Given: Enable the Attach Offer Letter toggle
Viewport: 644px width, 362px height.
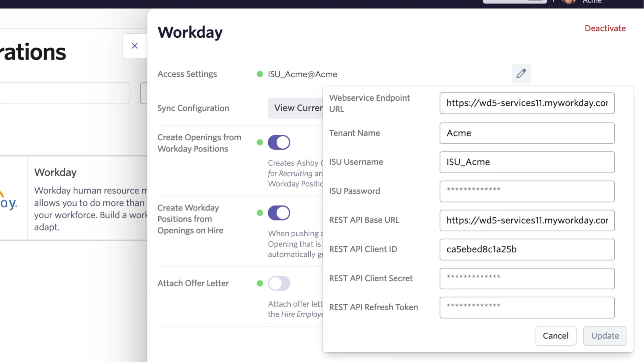Looking at the screenshot, I should 279,283.
